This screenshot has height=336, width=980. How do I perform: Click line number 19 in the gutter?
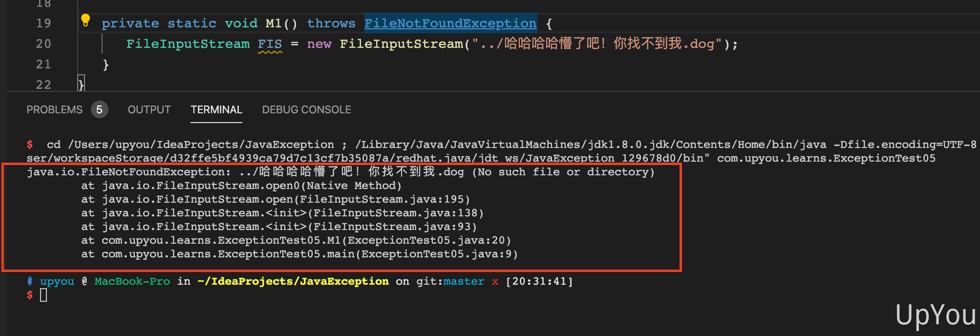tap(43, 23)
